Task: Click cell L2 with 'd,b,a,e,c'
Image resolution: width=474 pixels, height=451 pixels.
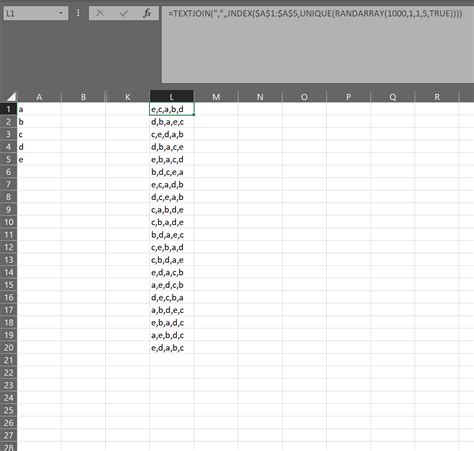Action: (171, 122)
